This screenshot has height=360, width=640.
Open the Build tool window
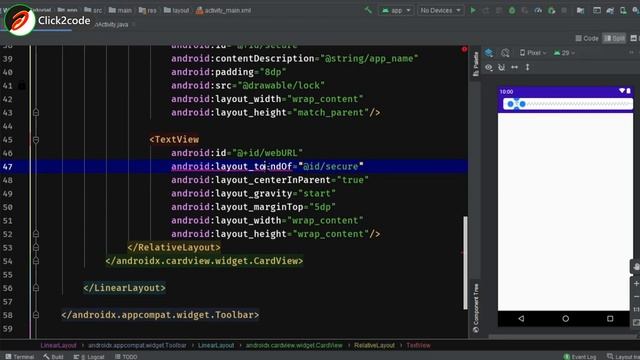53,356
